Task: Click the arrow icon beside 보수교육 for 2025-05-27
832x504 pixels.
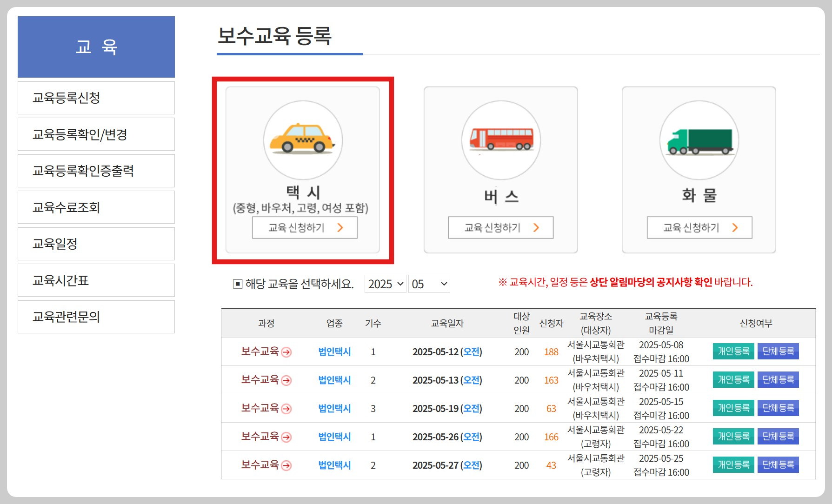Action: click(286, 465)
